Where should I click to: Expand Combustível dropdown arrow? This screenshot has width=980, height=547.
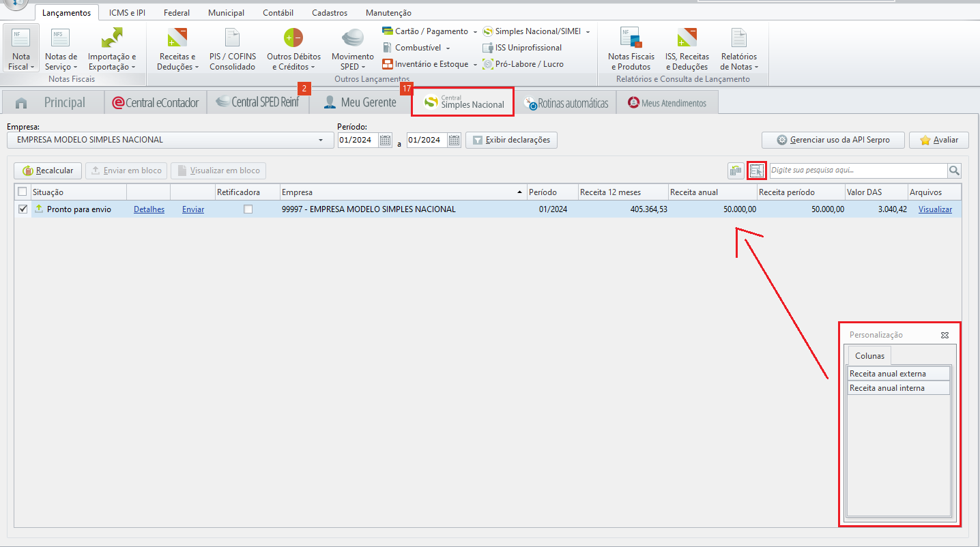[448, 48]
